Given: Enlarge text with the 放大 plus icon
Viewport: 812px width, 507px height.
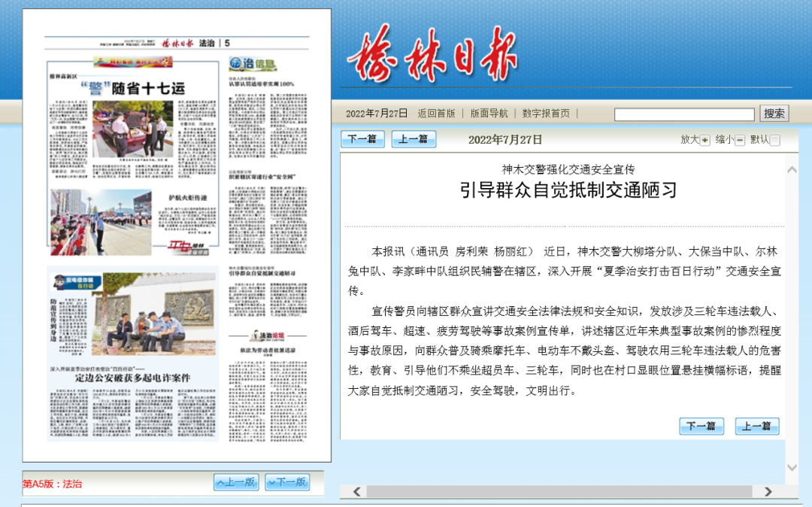Looking at the screenshot, I should pyautogui.click(x=704, y=141).
